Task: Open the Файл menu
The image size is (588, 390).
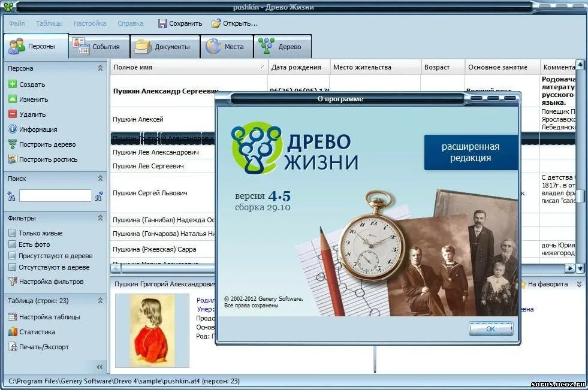Action: coord(17,23)
